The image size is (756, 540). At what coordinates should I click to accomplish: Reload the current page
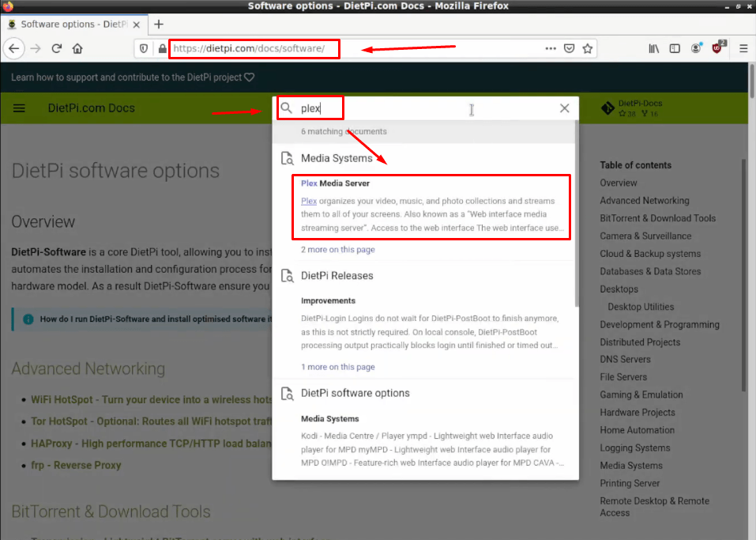pos(56,48)
